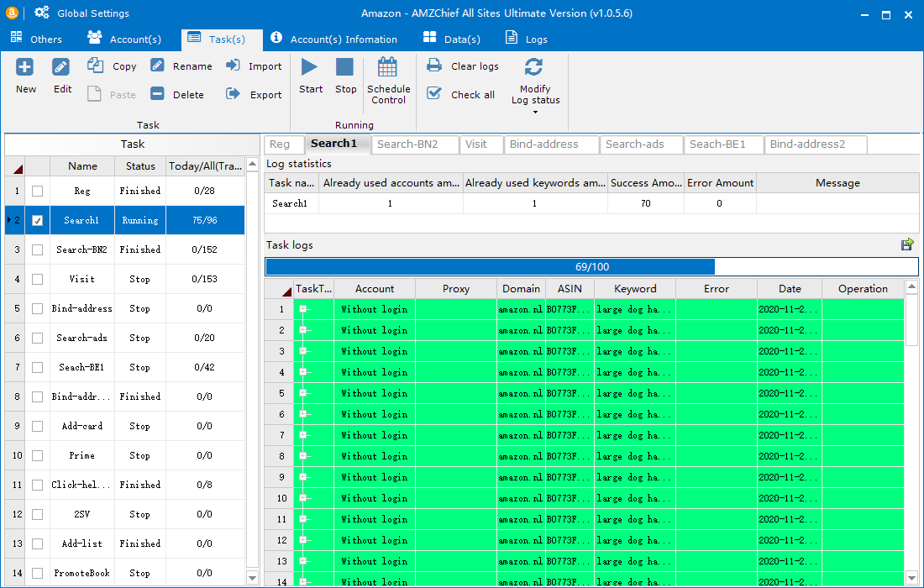Uncheck the Search1 task checkbox
The height and width of the screenshot is (588, 924).
37,221
